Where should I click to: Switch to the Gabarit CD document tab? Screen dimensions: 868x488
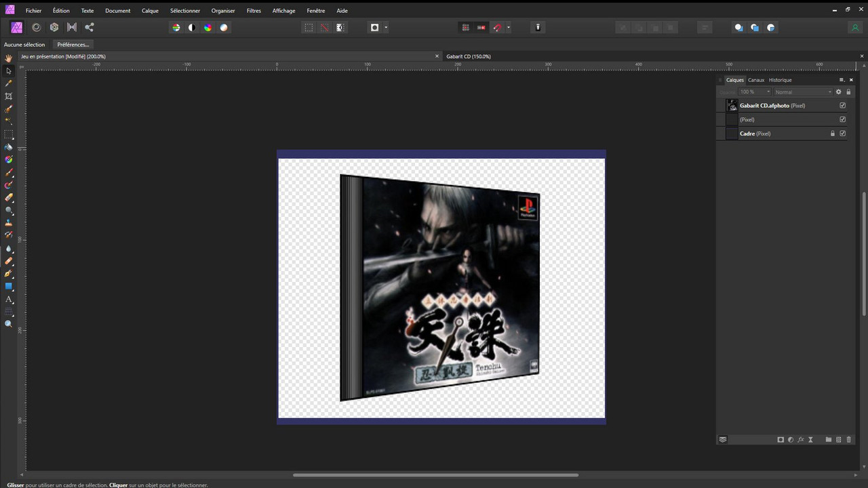pos(469,56)
